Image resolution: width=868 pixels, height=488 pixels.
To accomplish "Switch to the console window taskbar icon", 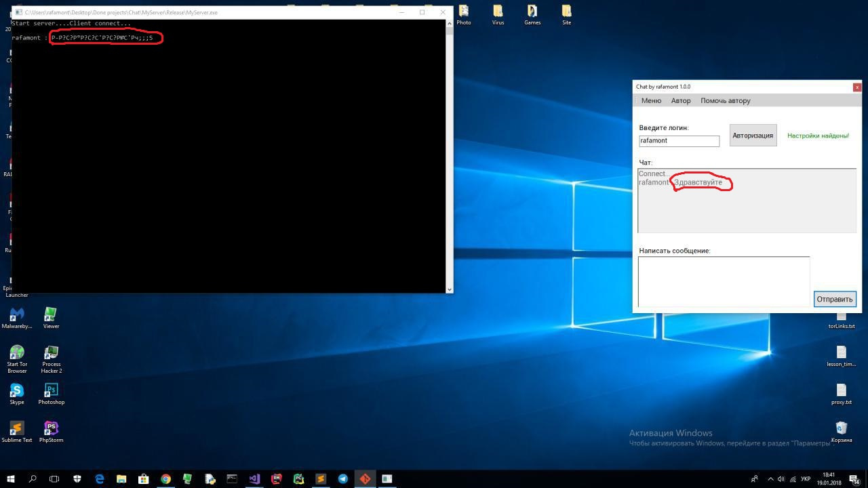I will pyautogui.click(x=232, y=479).
